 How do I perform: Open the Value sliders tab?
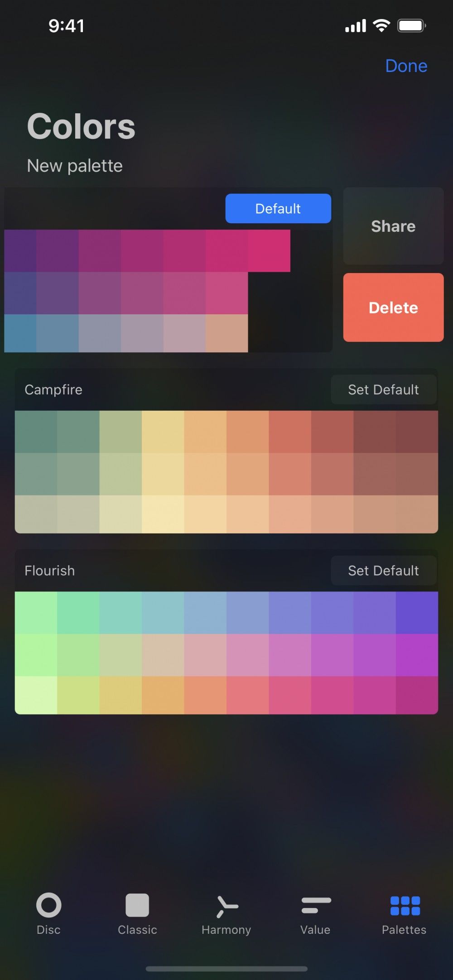point(315,913)
